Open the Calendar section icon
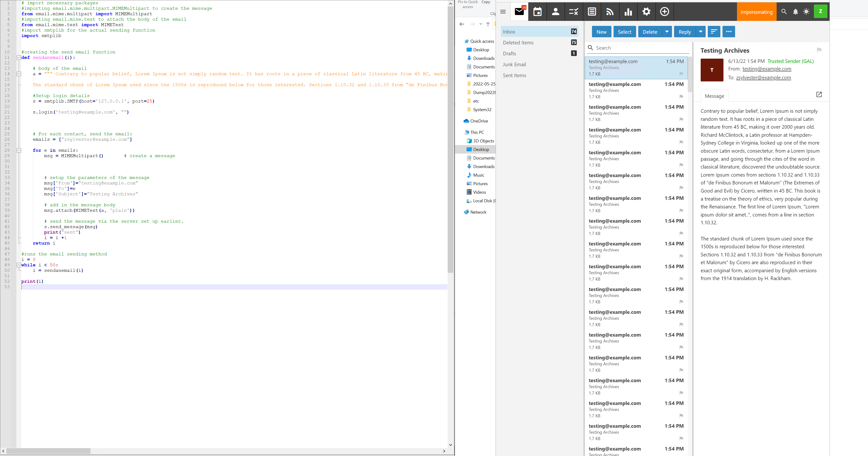Image resolution: width=868 pixels, height=456 pixels. [x=537, y=12]
